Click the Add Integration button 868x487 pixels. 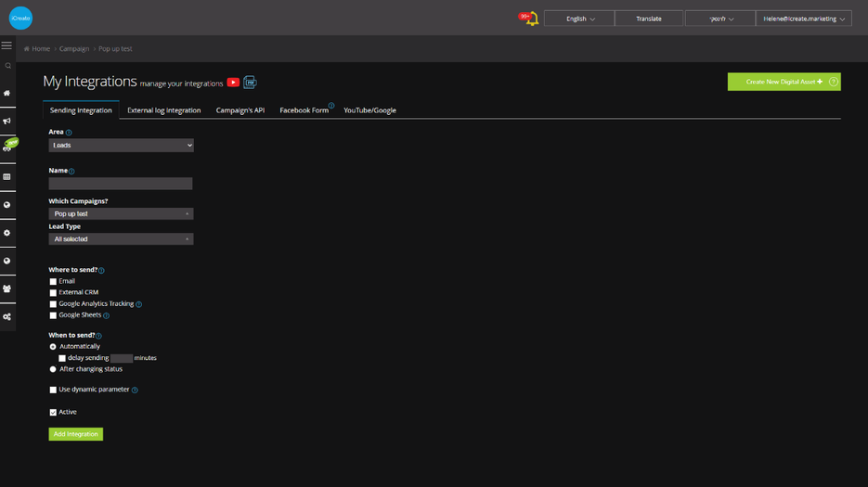(x=76, y=434)
